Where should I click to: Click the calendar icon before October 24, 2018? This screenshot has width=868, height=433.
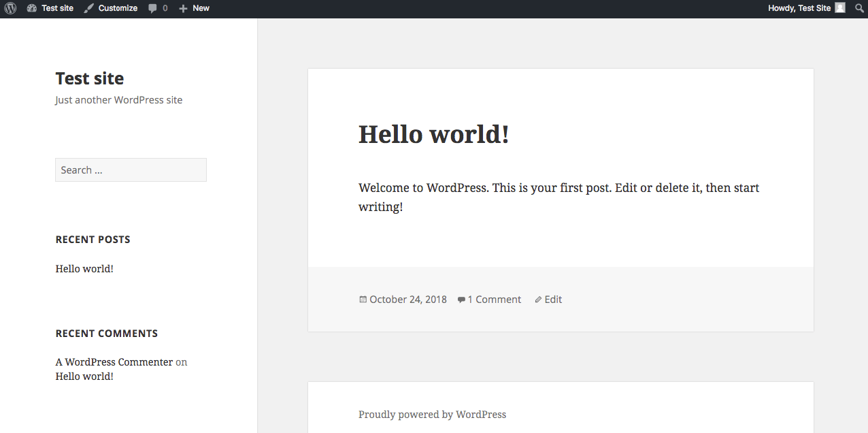(363, 299)
